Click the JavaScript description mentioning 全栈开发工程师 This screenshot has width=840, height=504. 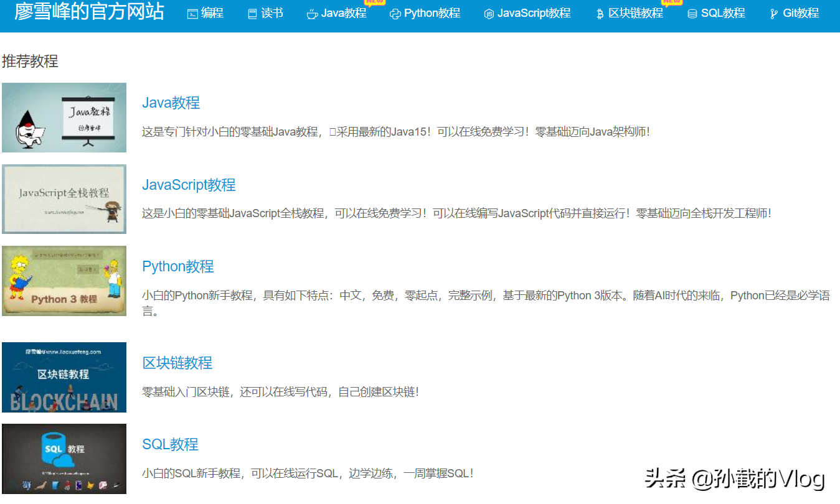(x=456, y=213)
